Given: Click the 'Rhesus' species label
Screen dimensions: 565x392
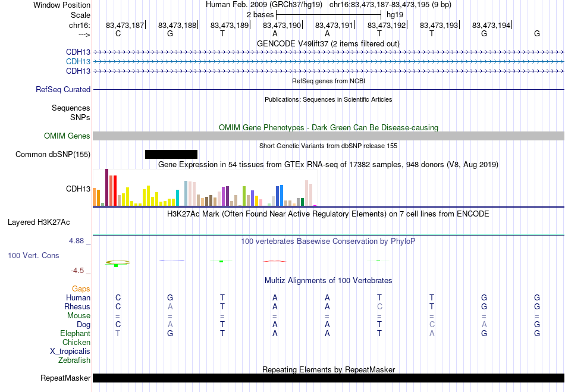Looking at the screenshot, I should coord(77,306).
